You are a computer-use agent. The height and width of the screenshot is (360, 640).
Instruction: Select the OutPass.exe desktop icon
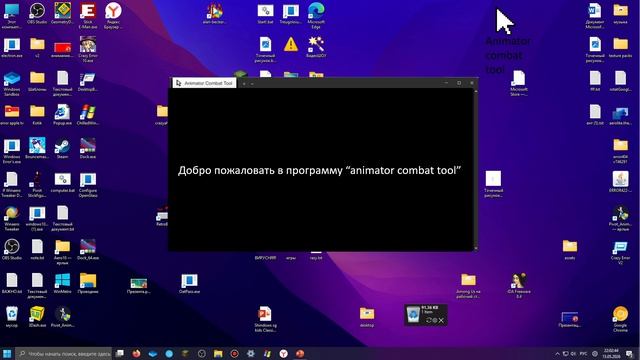click(189, 284)
